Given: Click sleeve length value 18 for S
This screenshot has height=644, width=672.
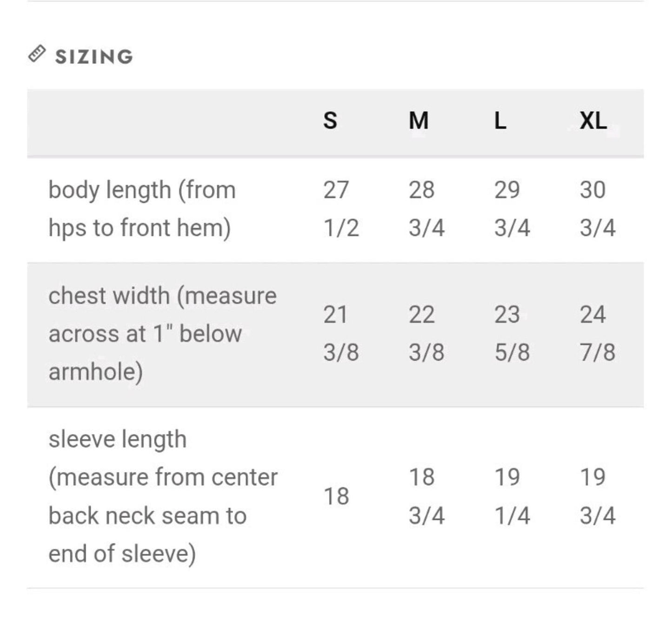Looking at the screenshot, I should click(x=336, y=496).
